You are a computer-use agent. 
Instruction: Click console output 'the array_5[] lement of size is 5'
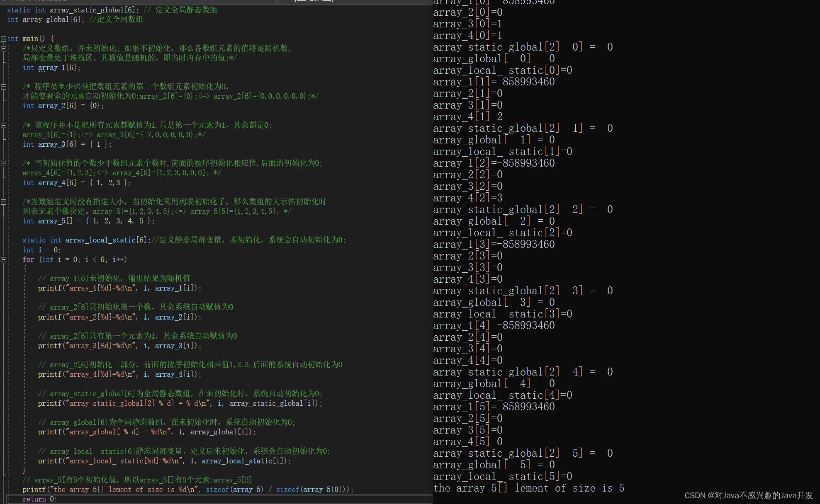[x=528, y=488]
